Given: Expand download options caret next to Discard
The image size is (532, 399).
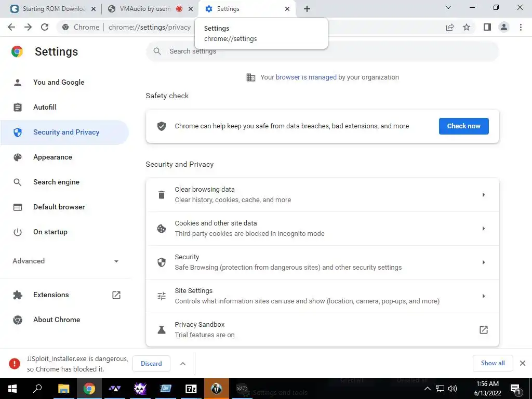Looking at the screenshot, I should coord(183,364).
